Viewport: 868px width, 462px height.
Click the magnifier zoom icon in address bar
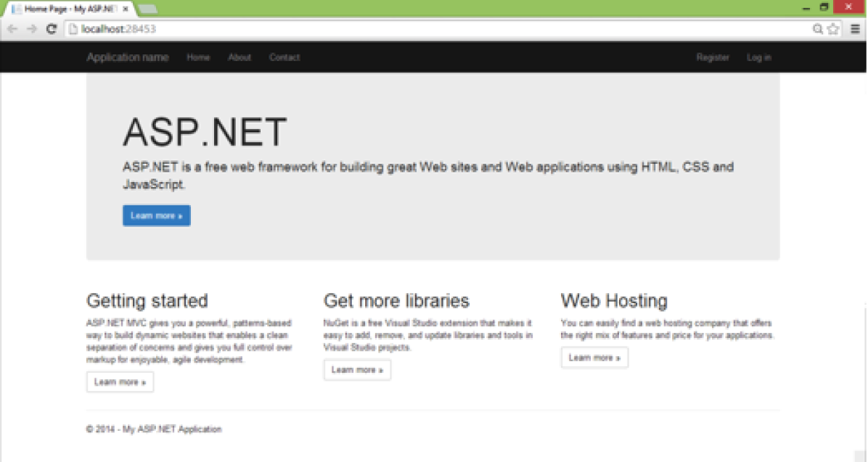[x=817, y=29]
